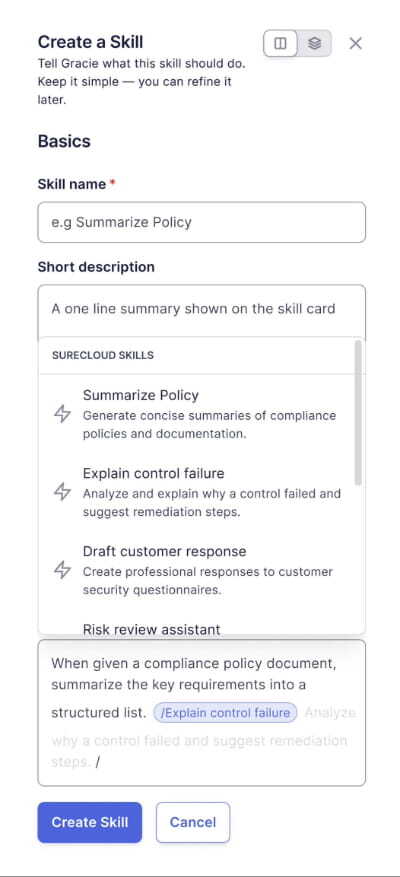Viewport: 400px width, 877px height.
Task: Close the Create a Skill dialog
Action: coord(355,44)
